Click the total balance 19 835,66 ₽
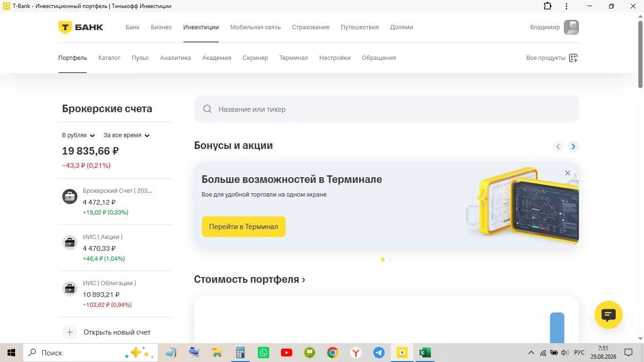The width and height of the screenshot is (644, 362). pos(91,151)
